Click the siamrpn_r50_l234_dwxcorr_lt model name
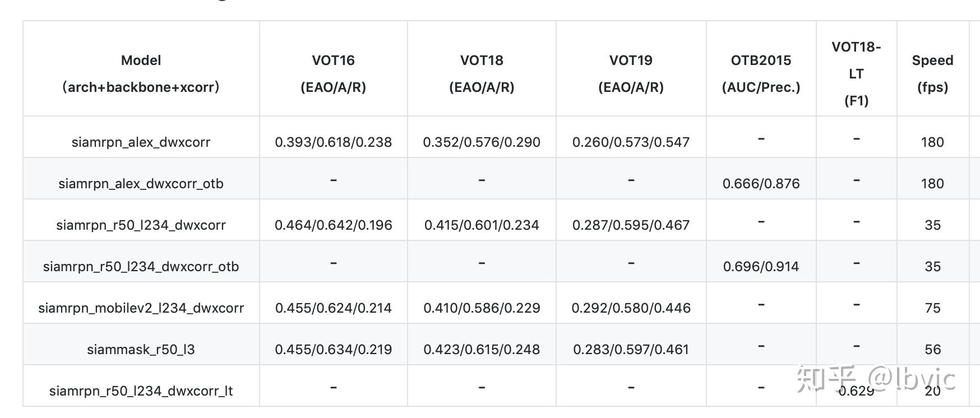 141,391
